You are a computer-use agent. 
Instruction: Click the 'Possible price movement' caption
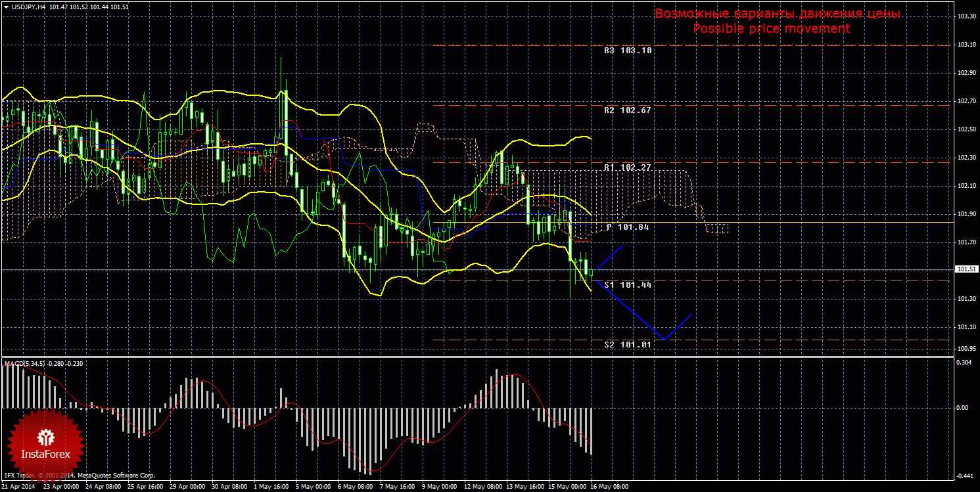[x=772, y=29]
